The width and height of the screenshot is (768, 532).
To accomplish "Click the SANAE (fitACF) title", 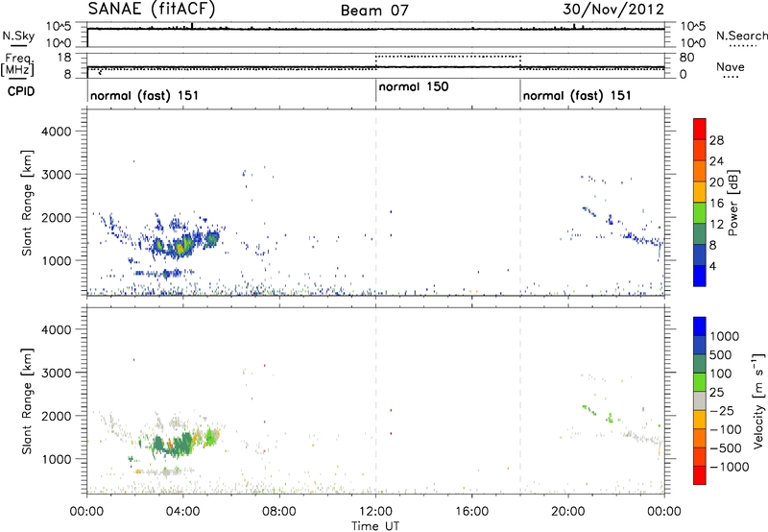I will [x=152, y=10].
